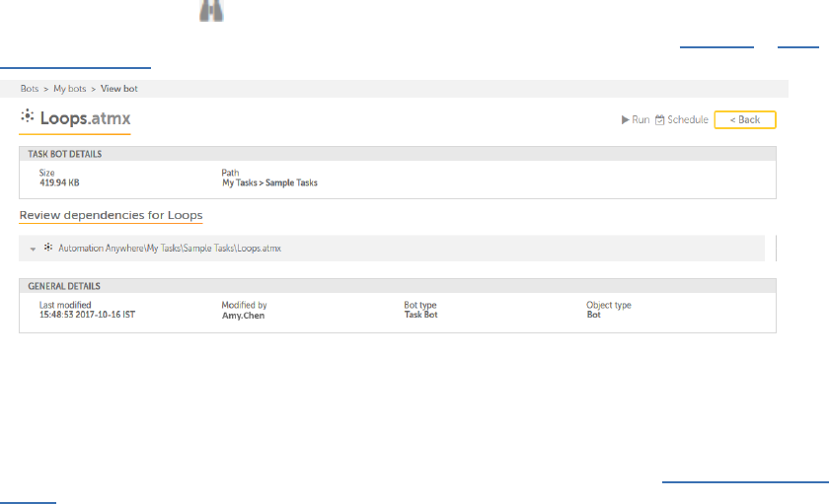The image size is (829, 504).
Task: Click the bot icon beside Loops.atmx title
Action: tap(28, 117)
